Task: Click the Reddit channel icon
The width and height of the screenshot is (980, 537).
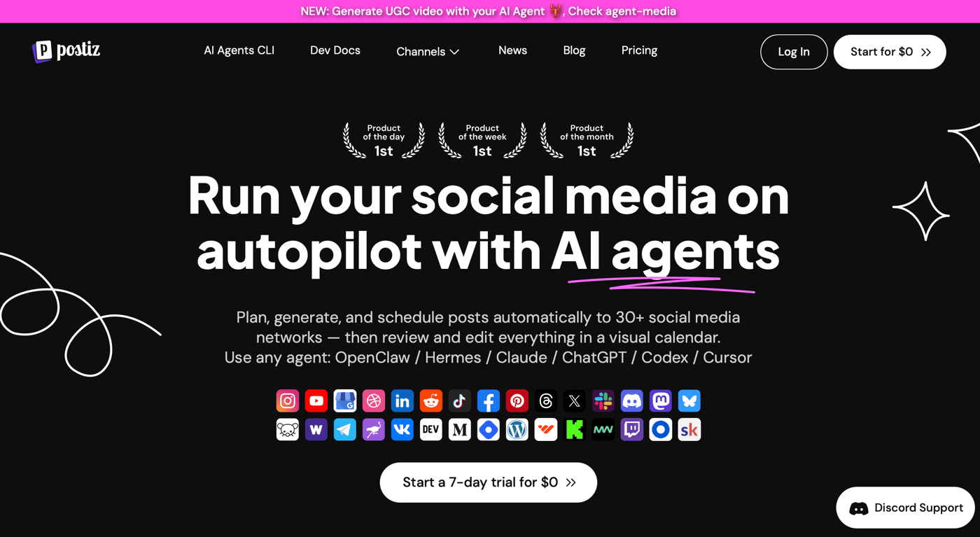Action: point(431,400)
